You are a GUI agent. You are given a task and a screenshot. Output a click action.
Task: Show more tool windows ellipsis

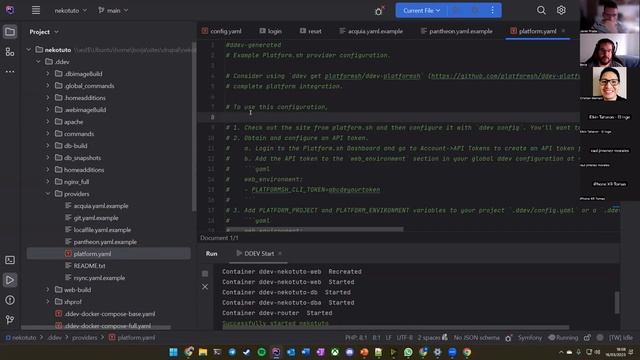click(10, 71)
